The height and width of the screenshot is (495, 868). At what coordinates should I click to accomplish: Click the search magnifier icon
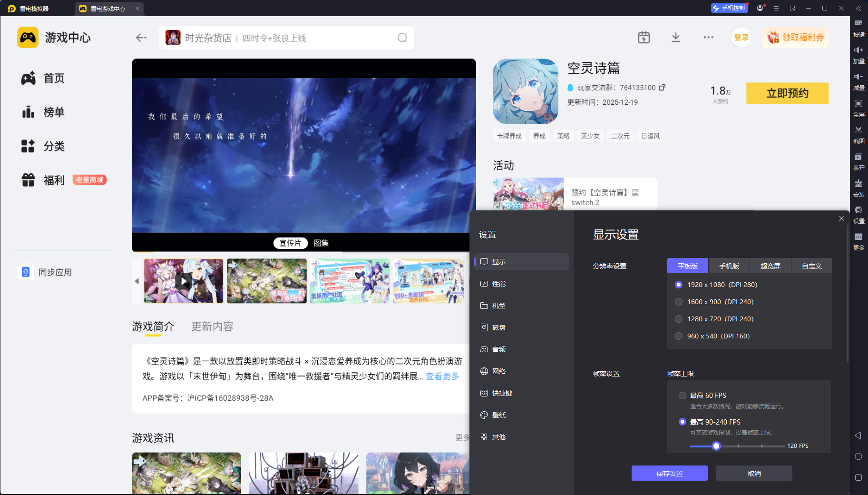tap(402, 38)
